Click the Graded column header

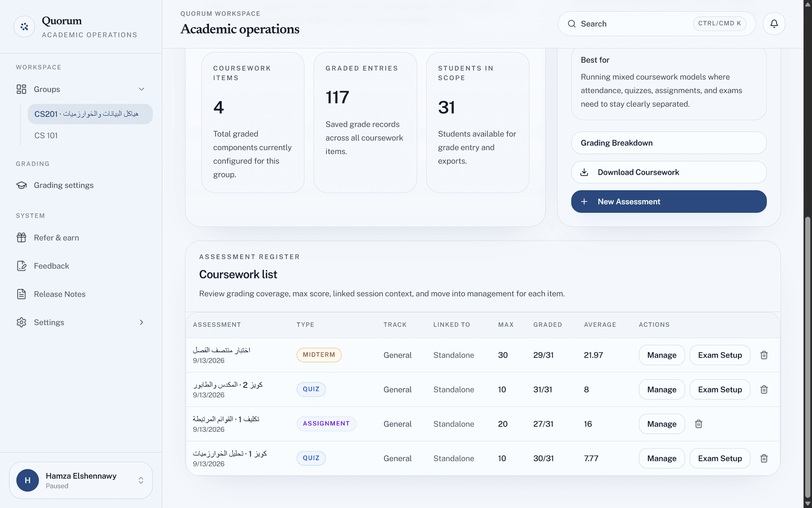click(x=547, y=325)
